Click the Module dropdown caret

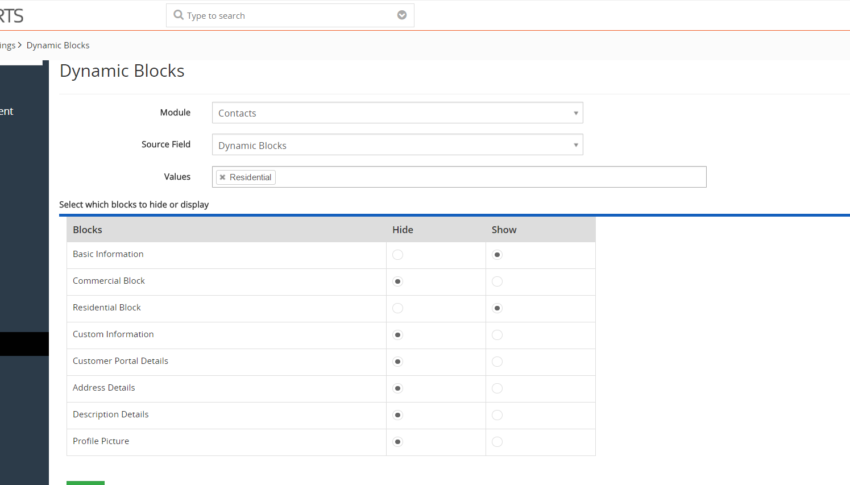pyautogui.click(x=576, y=113)
